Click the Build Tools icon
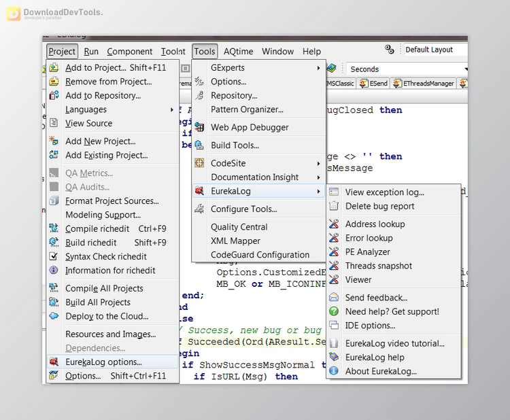Screen dimensions: 510x420 (199, 145)
